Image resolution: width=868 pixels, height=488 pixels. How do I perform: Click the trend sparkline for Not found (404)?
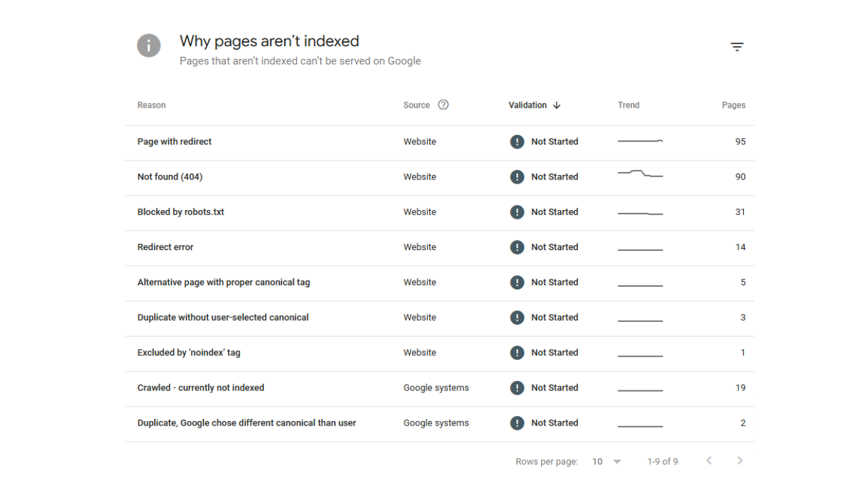(640, 174)
